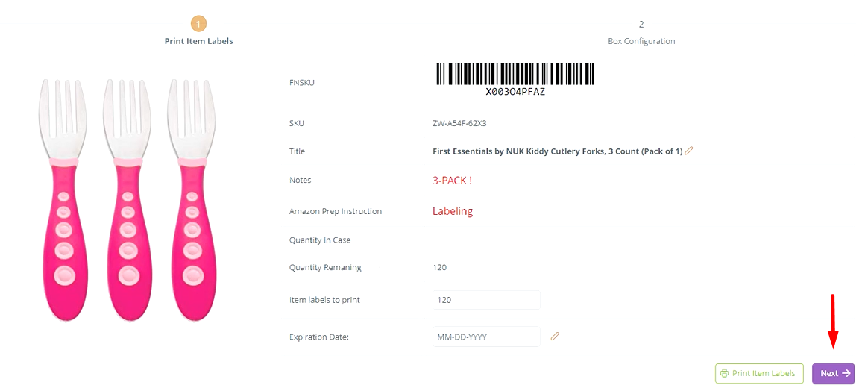Click the pencil icon beside Expiration Date

[x=554, y=337]
